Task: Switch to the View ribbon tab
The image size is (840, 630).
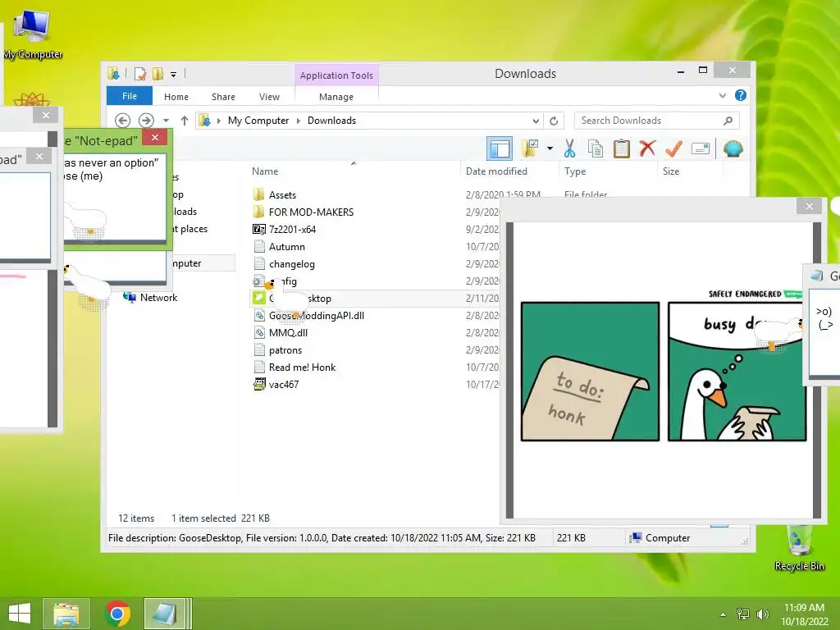Action: tap(269, 97)
